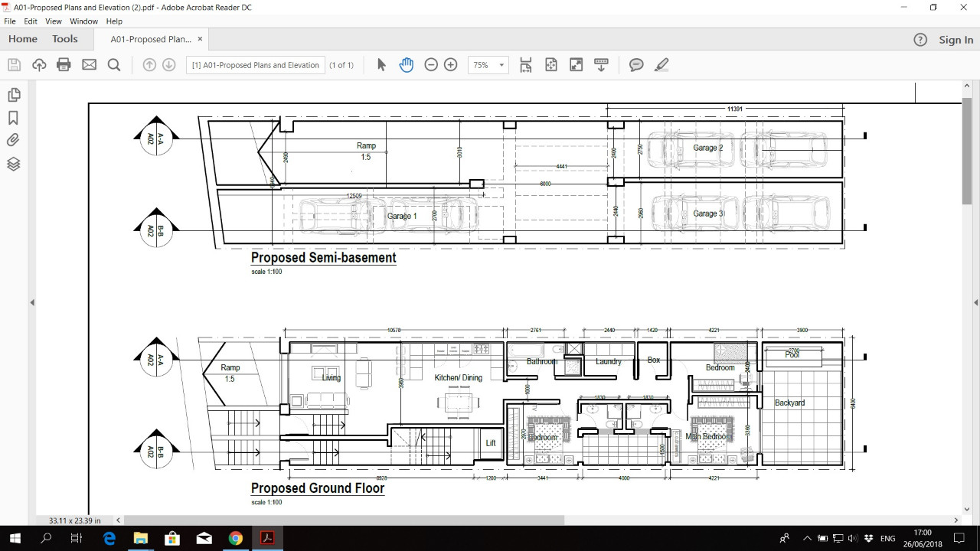This screenshot has height=551, width=980.
Task: Zoom in with the plus button
Action: (451, 65)
